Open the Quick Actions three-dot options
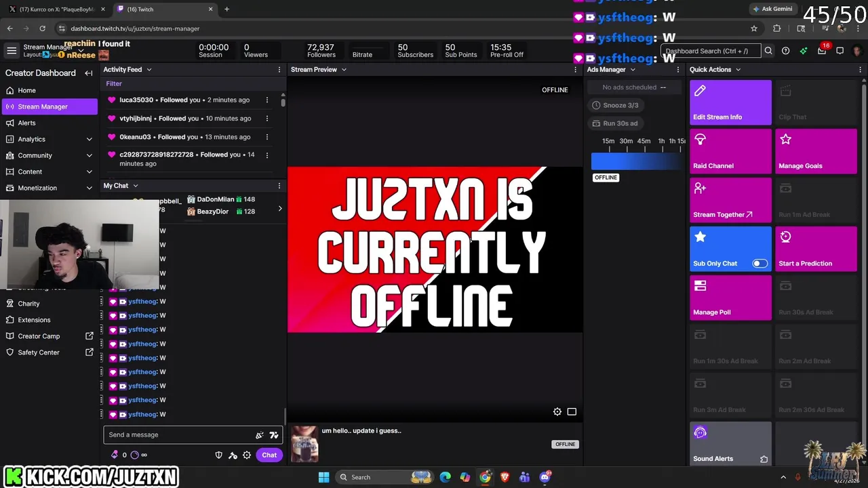This screenshot has width=868, height=488. pos(860,70)
